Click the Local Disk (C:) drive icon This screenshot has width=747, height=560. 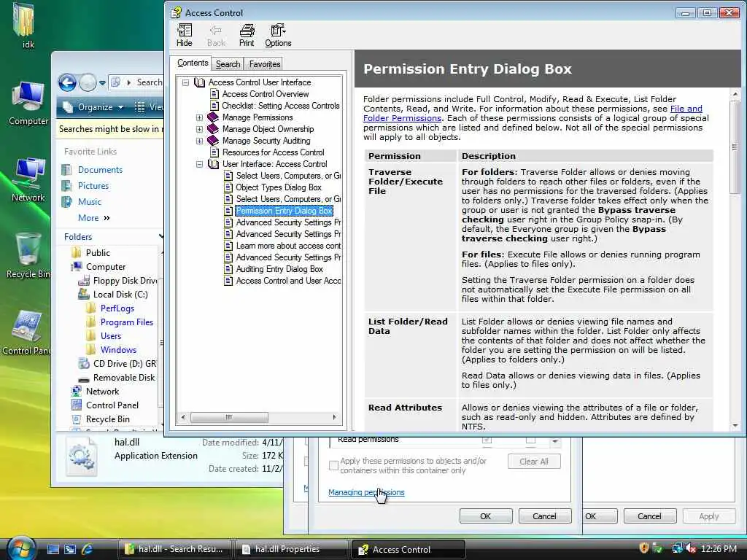coord(84,295)
